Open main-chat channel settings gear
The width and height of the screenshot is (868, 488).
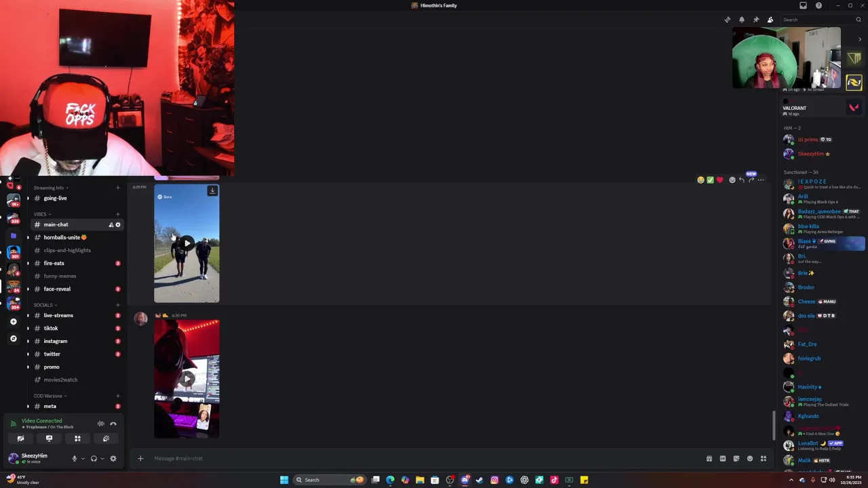[118, 224]
